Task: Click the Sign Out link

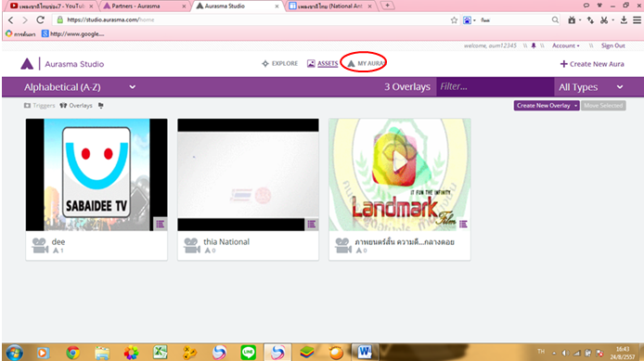Action: point(613,45)
